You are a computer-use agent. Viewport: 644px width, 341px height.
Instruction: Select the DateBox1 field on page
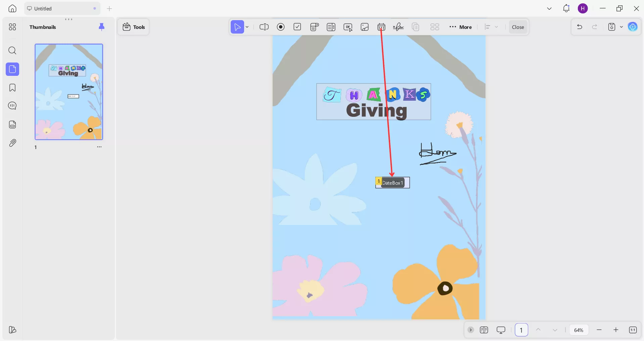[x=393, y=183]
